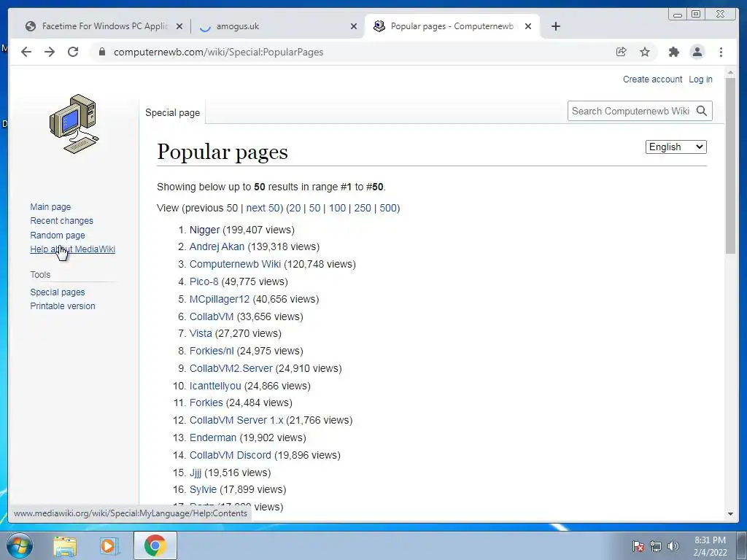Click the padlock site info icon
The width and height of the screenshot is (747, 560).
(x=101, y=52)
